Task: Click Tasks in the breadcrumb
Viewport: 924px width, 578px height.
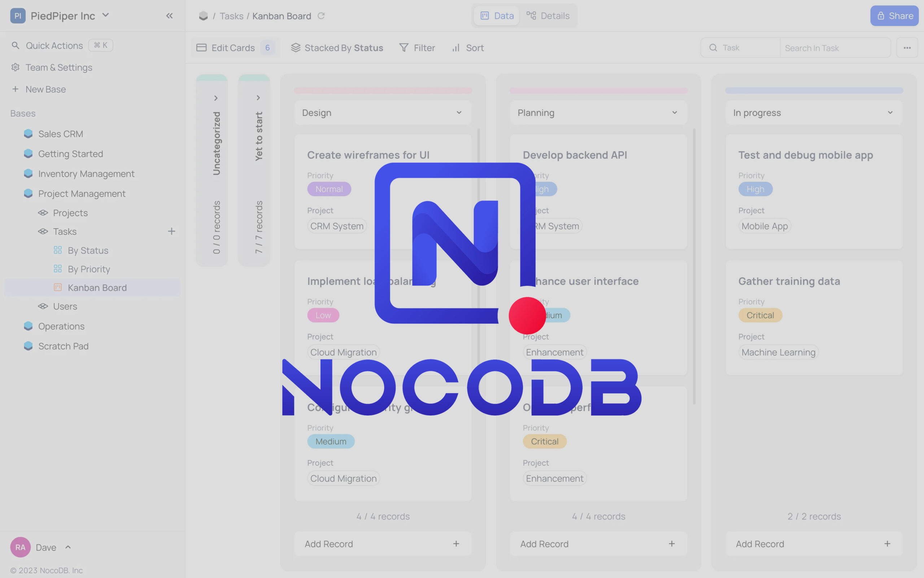Action: point(231,16)
